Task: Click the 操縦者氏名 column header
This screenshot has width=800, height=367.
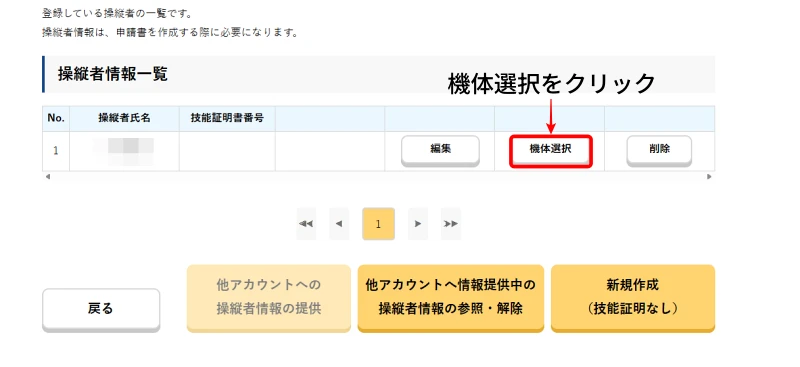Action: (124, 118)
